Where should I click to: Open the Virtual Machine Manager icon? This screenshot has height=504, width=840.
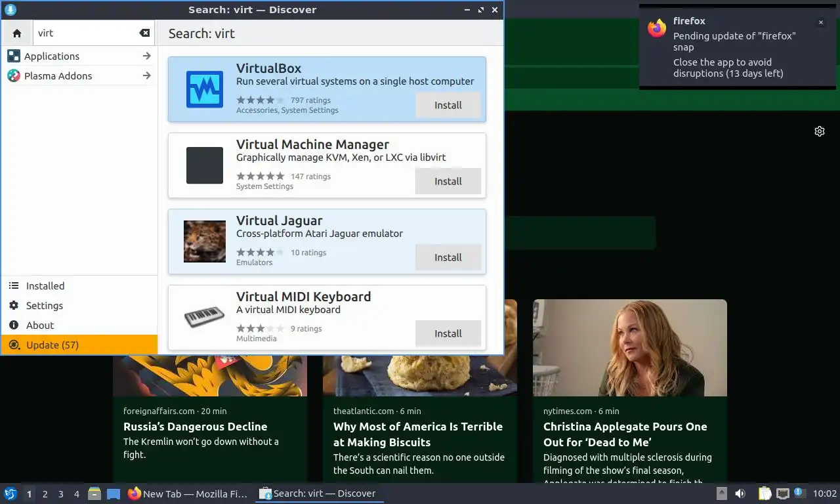coord(205,165)
